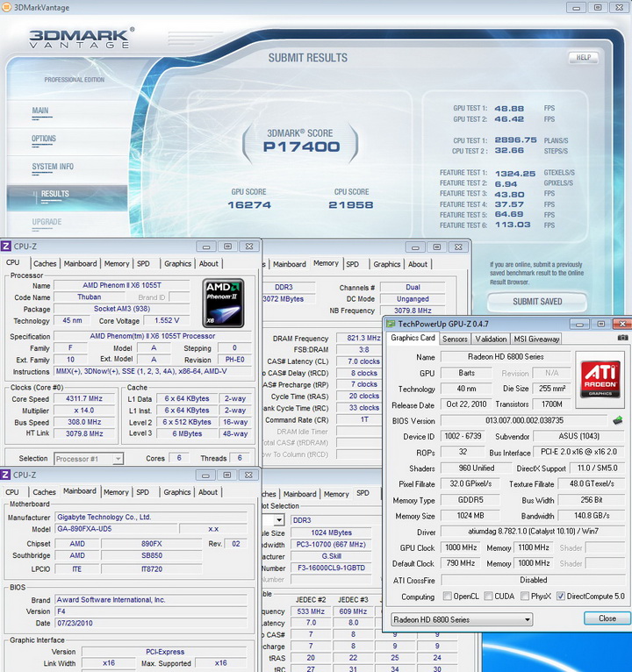Enable the OpenCL checkbox in GPU-Z
This screenshot has width=632, height=672.
tap(447, 597)
